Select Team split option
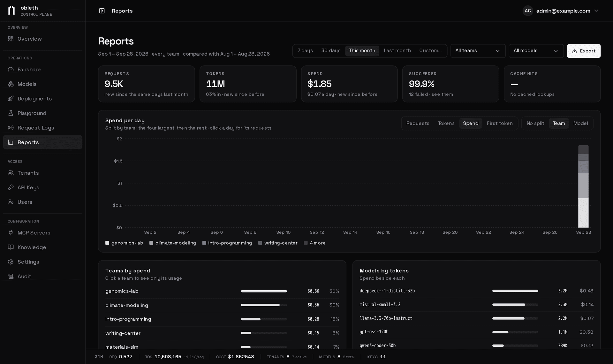Viewport: 613px width, 364px height. pyautogui.click(x=559, y=124)
